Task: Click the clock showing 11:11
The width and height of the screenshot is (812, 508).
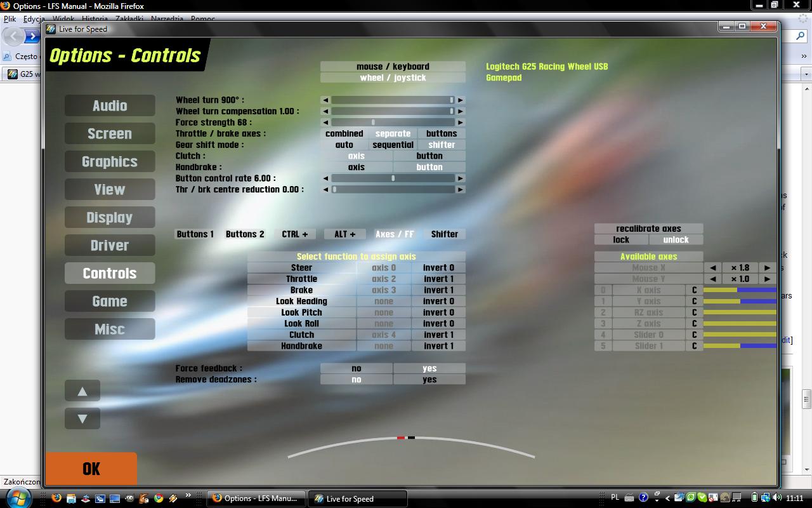Action: [x=794, y=498]
